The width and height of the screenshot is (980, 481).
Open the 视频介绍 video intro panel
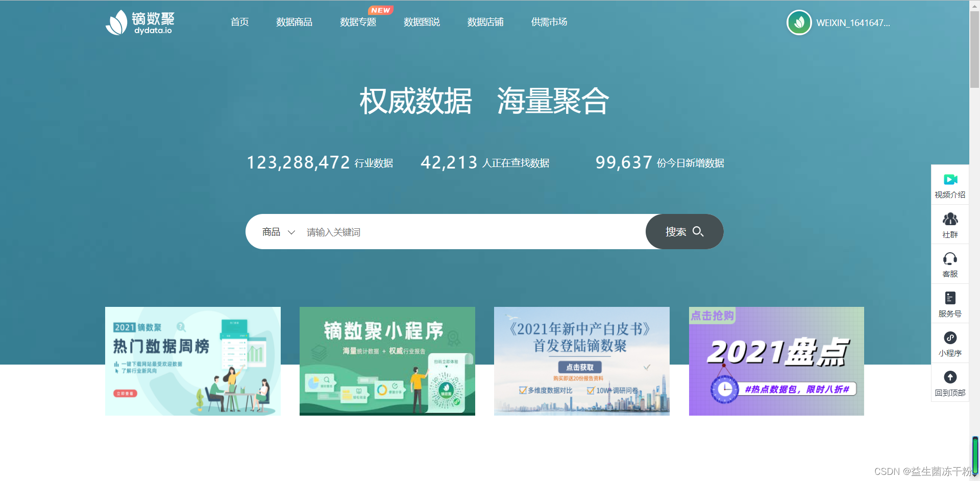(x=950, y=185)
